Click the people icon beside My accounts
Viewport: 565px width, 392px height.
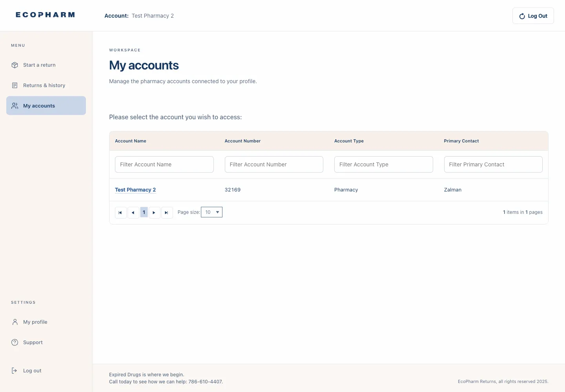pyautogui.click(x=15, y=106)
